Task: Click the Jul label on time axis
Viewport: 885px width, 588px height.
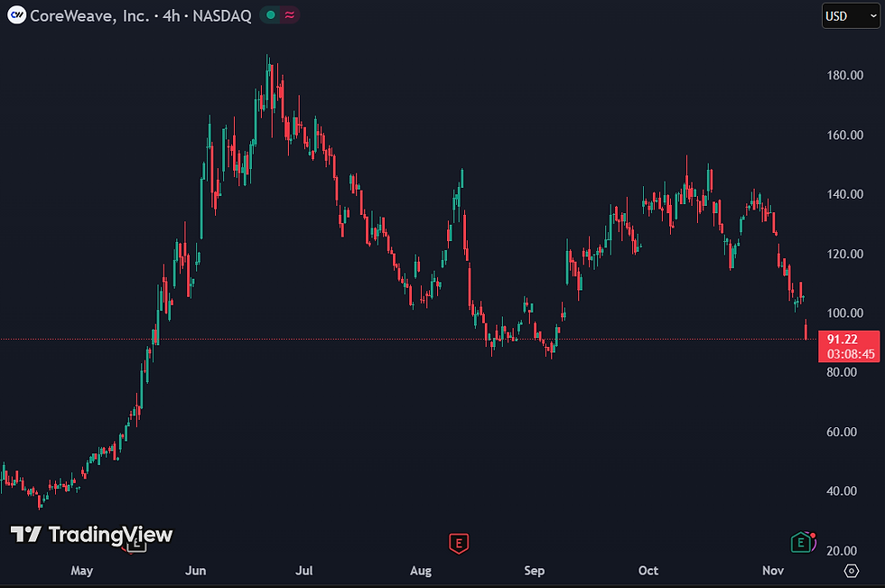Action: 304,571
